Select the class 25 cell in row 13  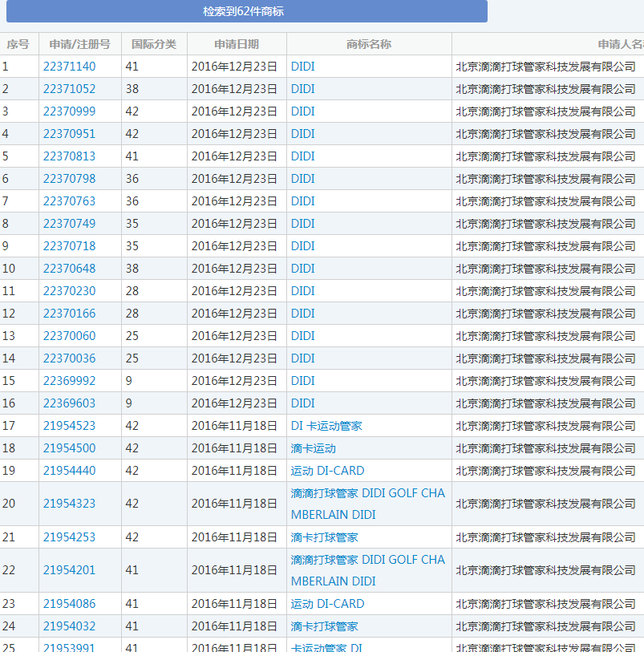154,336
